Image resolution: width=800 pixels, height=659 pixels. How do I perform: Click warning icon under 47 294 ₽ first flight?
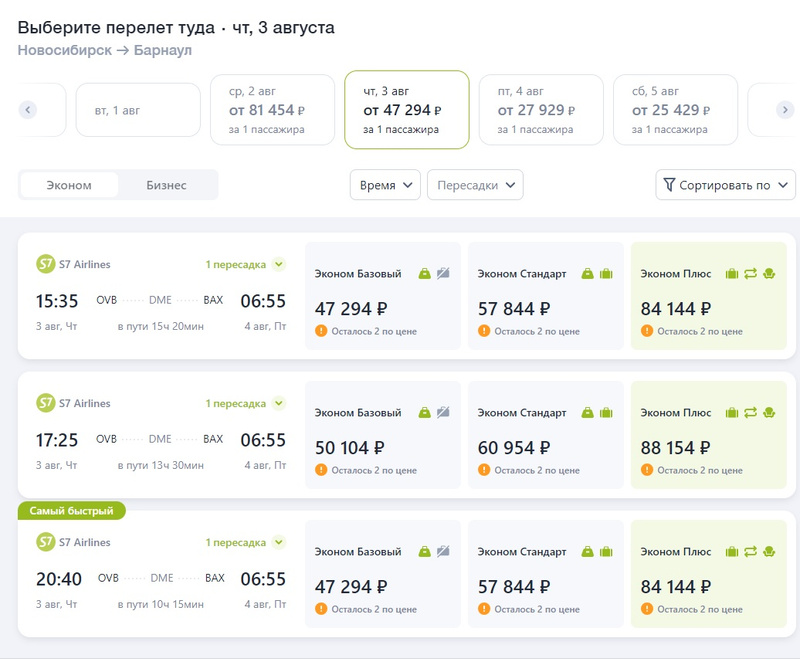(321, 331)
